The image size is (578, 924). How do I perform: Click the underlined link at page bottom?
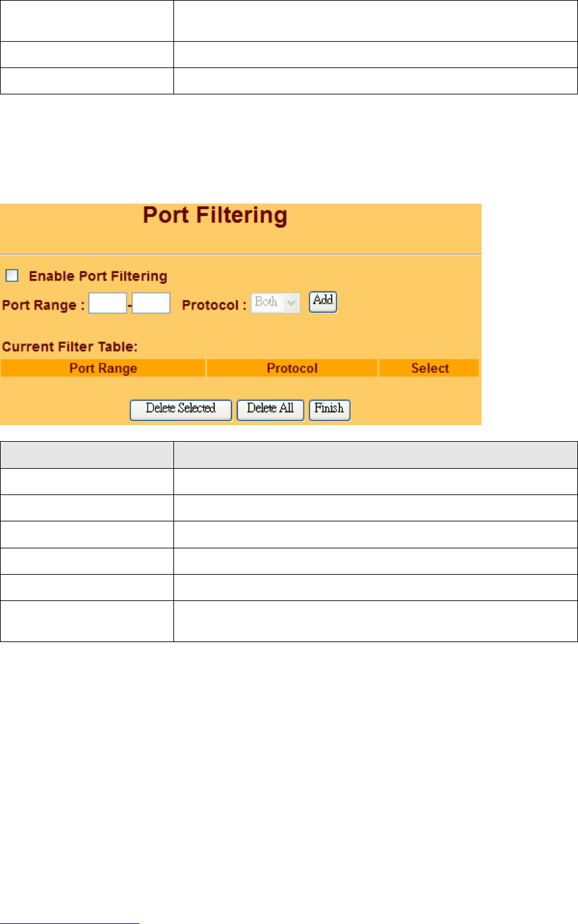click(69, 923)
